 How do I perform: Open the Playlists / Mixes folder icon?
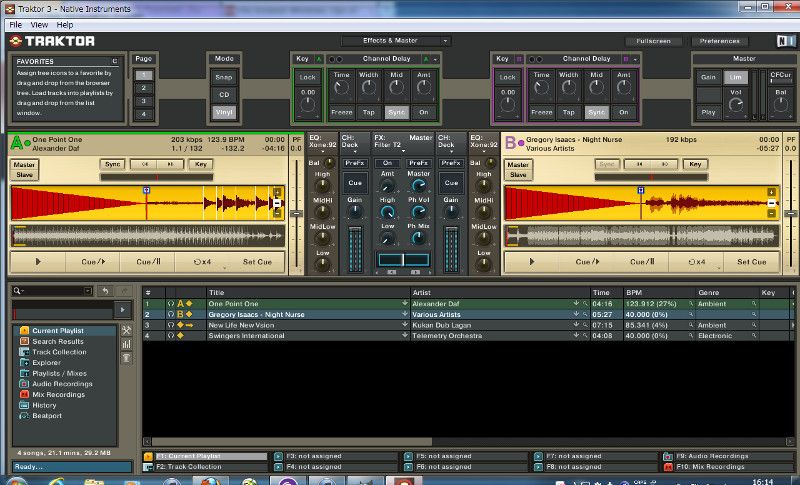pyautogui.click(x=24, y=373)
